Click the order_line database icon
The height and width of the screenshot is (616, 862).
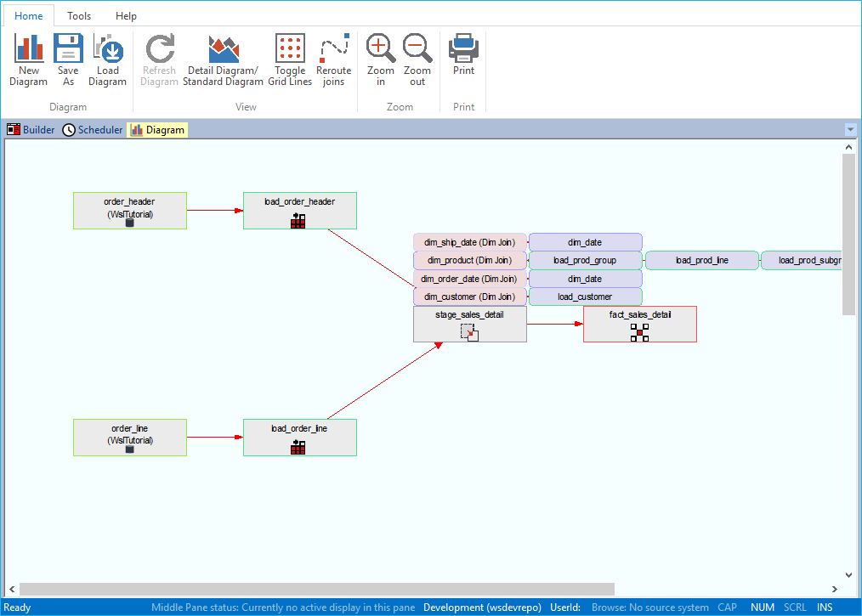130,449
